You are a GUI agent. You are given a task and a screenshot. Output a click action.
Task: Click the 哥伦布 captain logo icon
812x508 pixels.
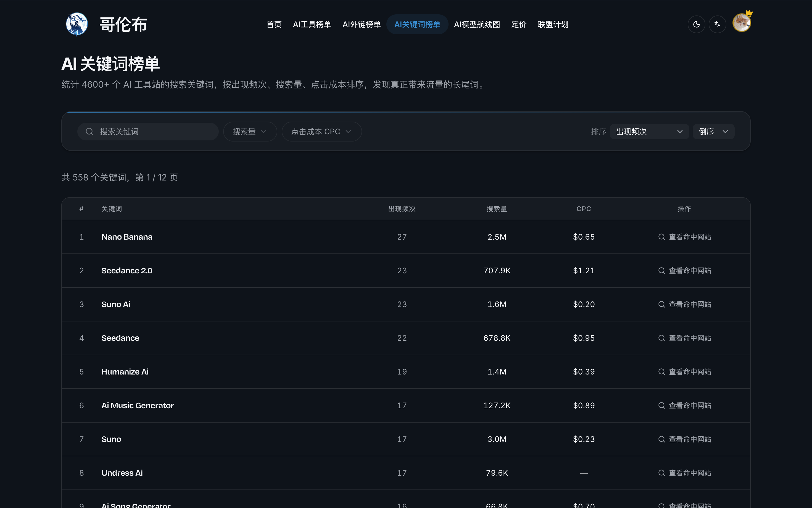(x=77, y=24)
